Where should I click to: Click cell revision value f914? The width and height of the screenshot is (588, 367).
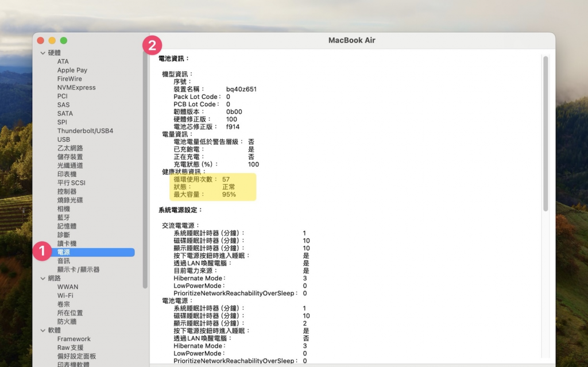[x=233, y=127]
